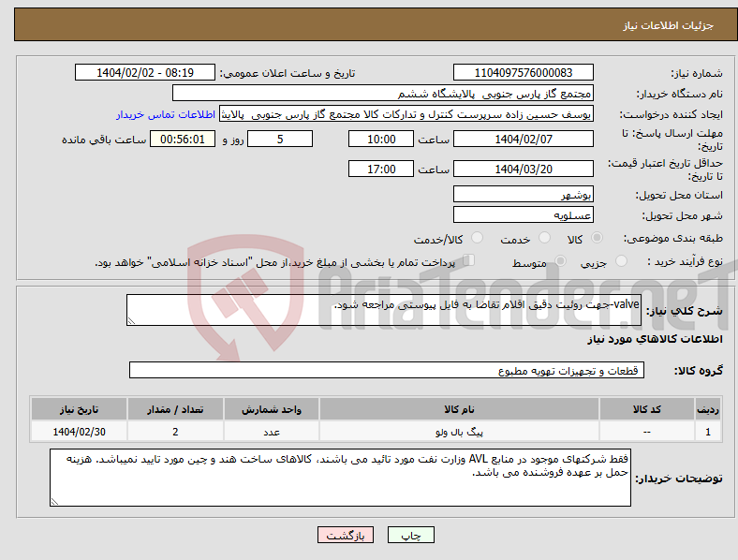
Task: Click the remaining time field 00:56:01
Action: [183, 140]
